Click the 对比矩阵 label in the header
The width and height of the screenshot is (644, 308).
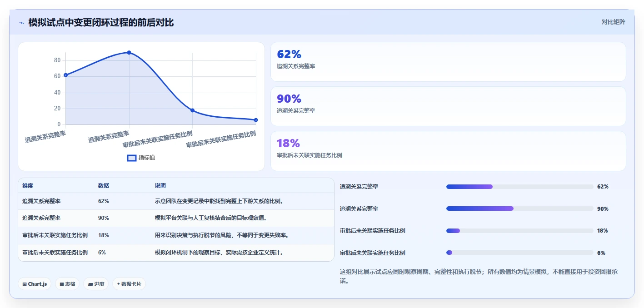(613, 22)
